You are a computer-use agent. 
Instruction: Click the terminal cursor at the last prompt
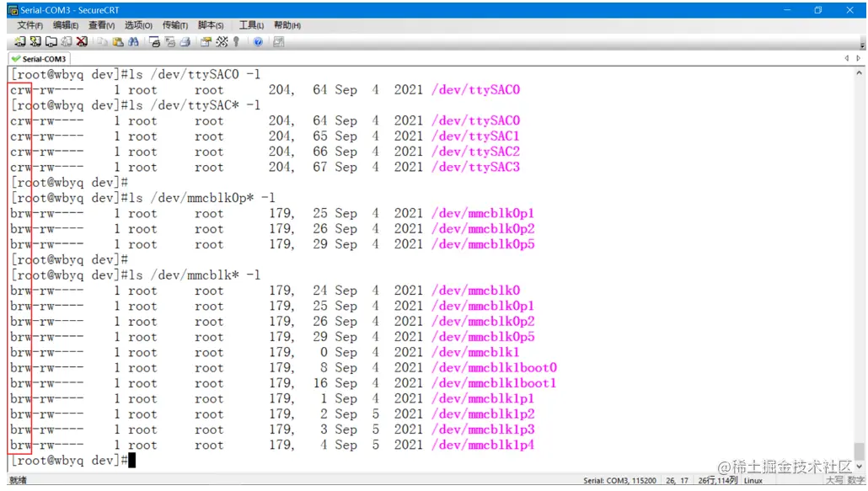131,460
